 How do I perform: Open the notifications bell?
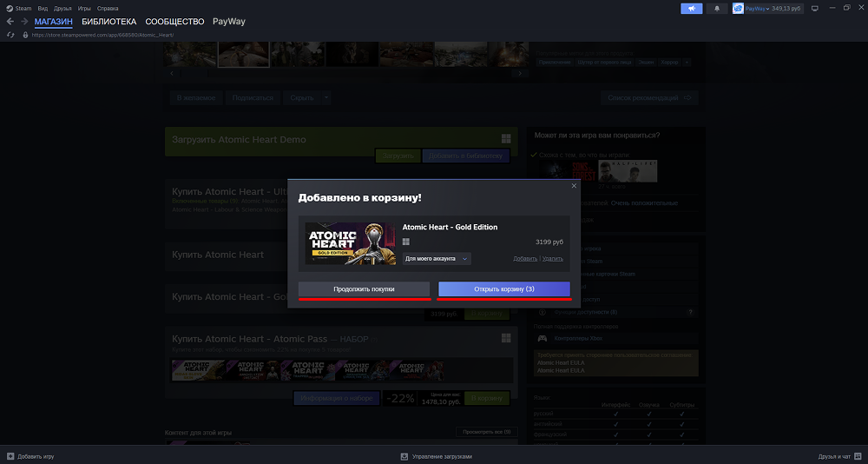click(717, 9)
